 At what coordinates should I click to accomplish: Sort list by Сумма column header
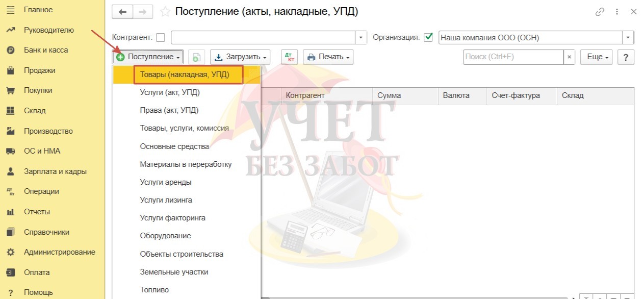point(389,95)
